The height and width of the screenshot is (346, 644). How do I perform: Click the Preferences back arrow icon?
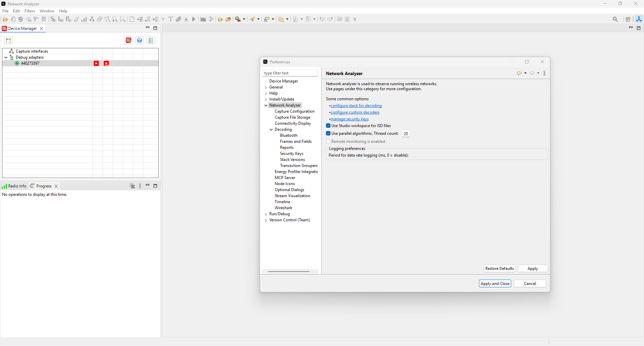click(x=519, y=73)
